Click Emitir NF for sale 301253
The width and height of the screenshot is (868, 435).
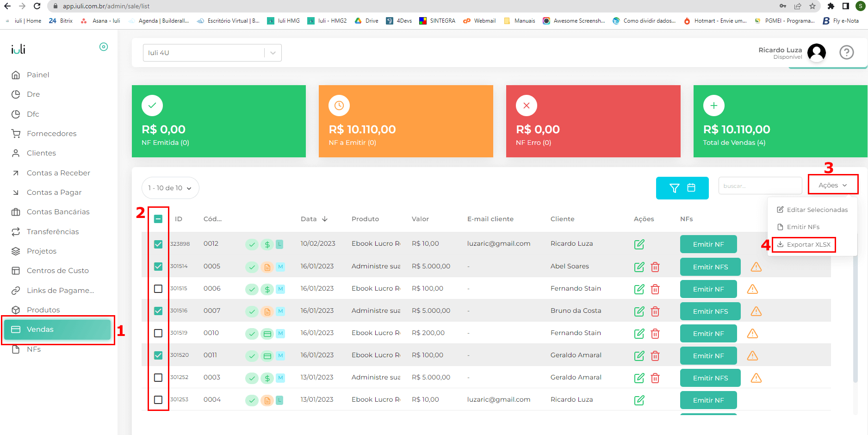(708, 400)
